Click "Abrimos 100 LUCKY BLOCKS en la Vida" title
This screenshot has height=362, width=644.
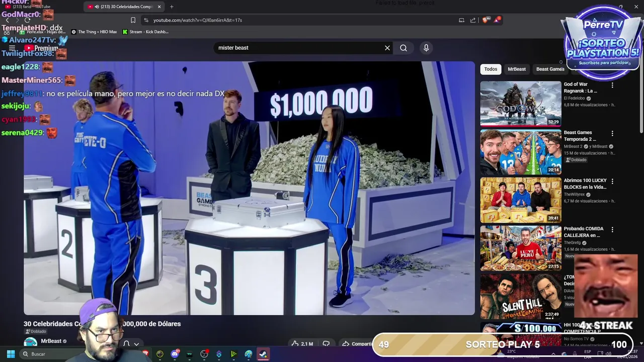(x=585, y=184)
